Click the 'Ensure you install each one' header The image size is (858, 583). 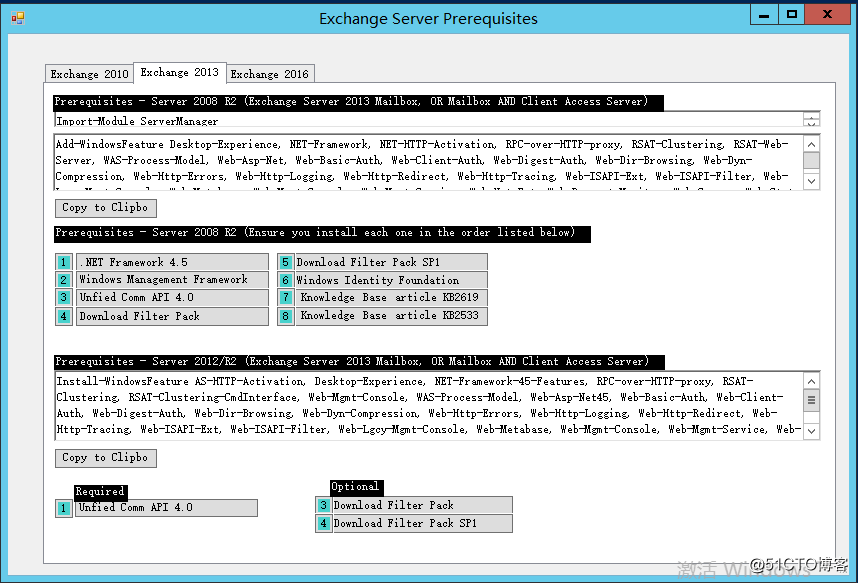[x=322, y=233]
